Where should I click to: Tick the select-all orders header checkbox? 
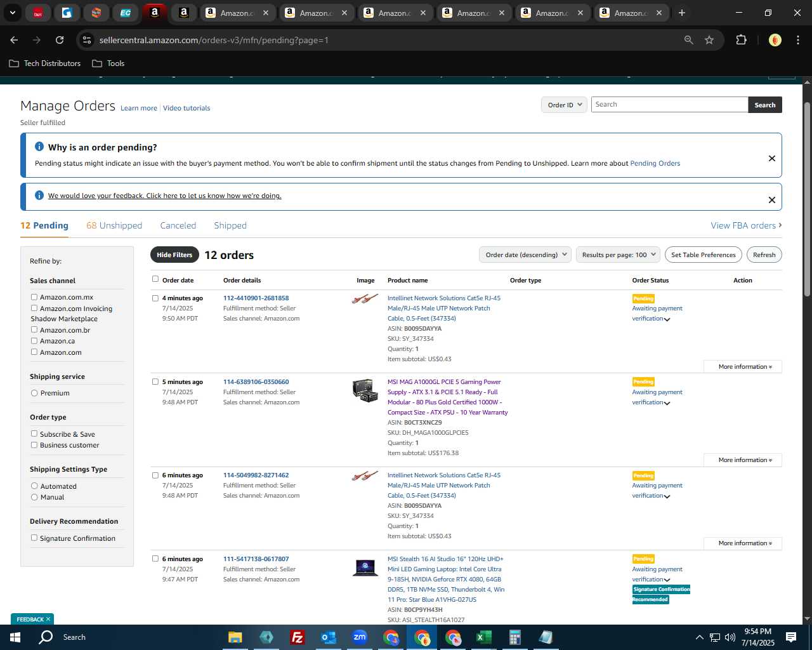pos(155,279)
